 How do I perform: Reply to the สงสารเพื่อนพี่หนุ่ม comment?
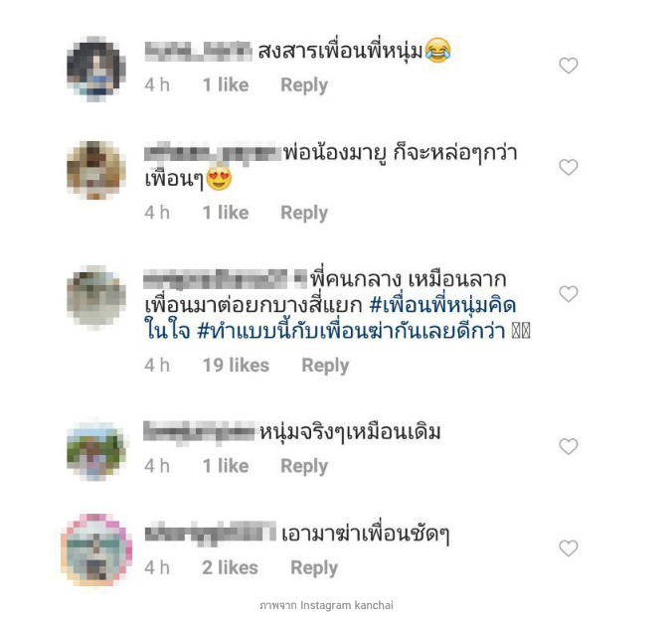click(304, 85)
